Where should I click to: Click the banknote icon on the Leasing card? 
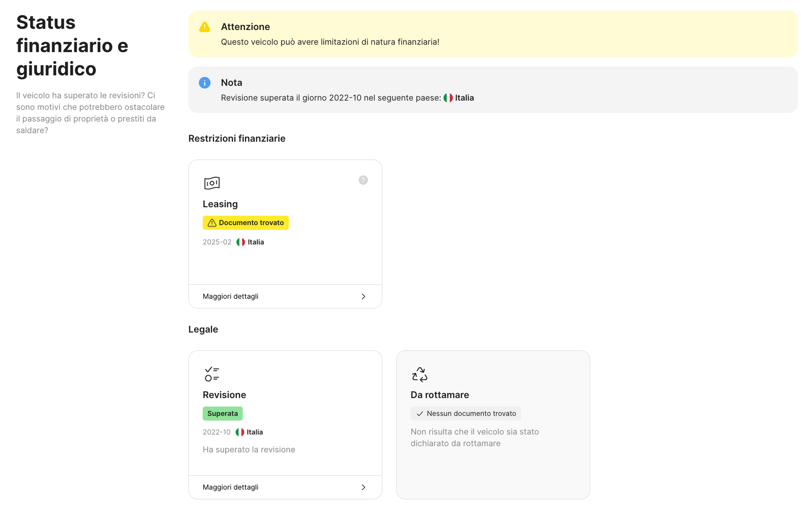[212, 183]
